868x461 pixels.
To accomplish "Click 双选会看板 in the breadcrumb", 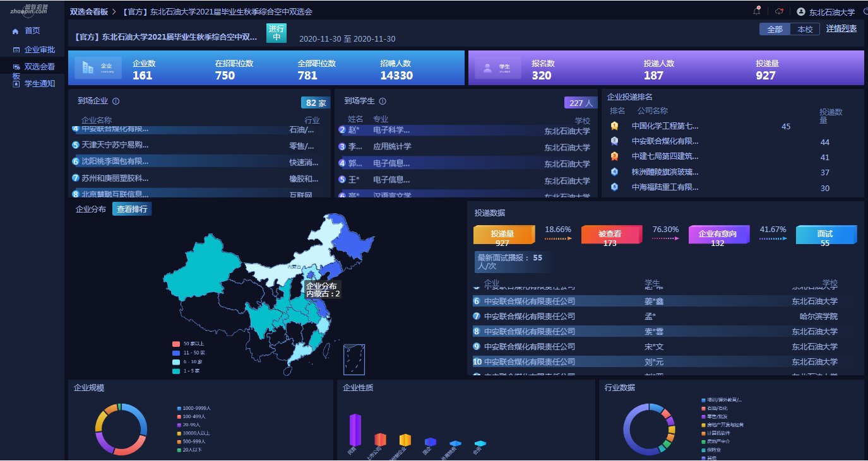I will click(x=88, y=11).
